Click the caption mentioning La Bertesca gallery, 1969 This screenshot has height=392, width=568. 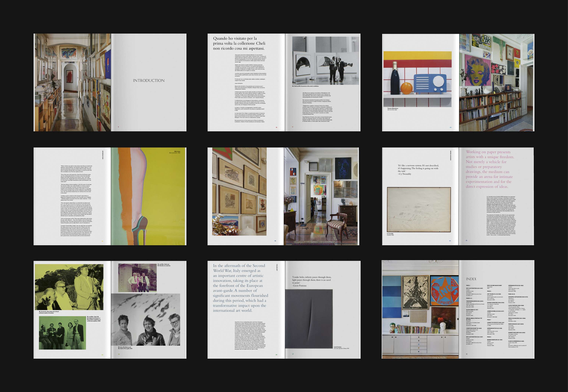click(94, 319)
